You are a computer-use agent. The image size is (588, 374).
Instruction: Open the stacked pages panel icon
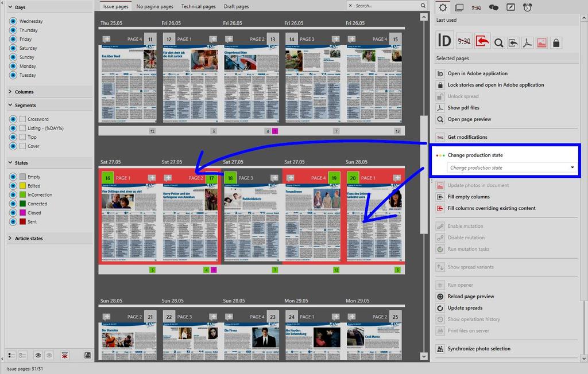tap(459, 7)
